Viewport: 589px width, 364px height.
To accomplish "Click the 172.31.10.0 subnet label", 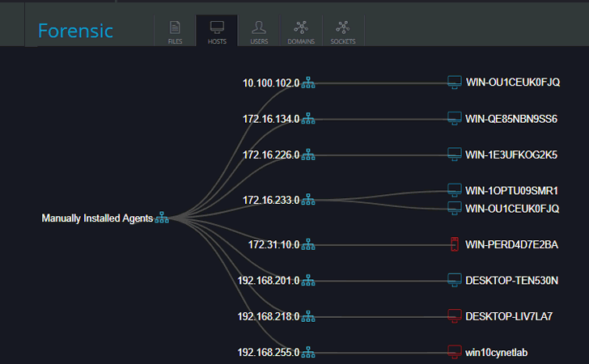I will [273, 245].
